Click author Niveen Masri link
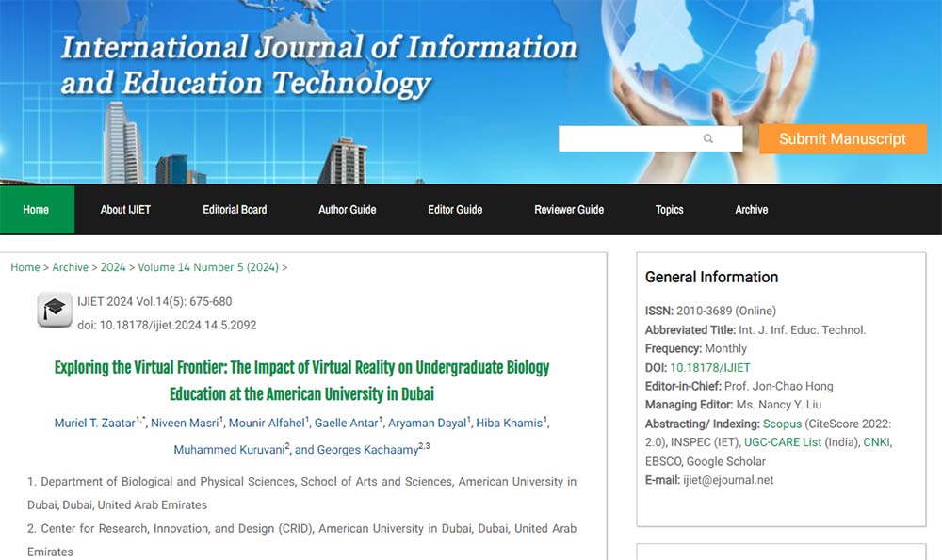The image size is (942, 560). (x=185, y=424)
